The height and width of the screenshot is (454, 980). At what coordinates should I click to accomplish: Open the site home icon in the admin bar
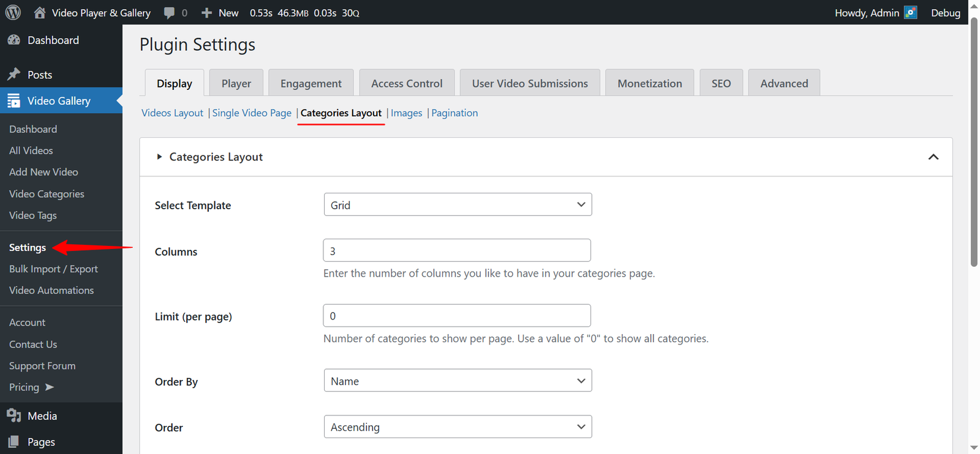40,12
